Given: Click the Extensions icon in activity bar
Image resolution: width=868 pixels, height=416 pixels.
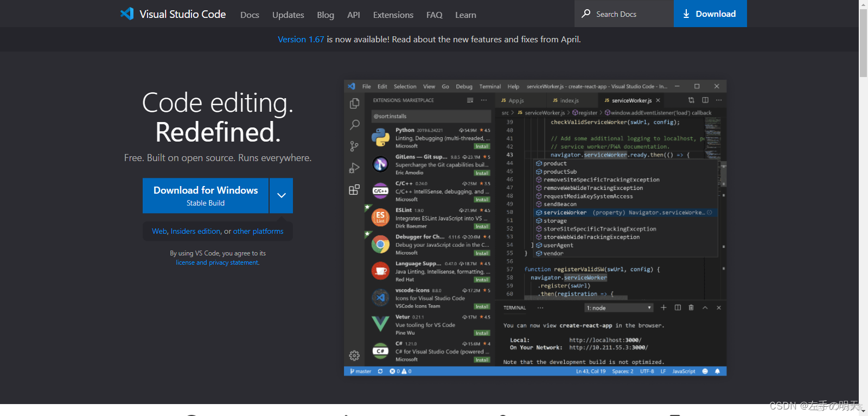Looking at the screenshot, I should [354, 190].
